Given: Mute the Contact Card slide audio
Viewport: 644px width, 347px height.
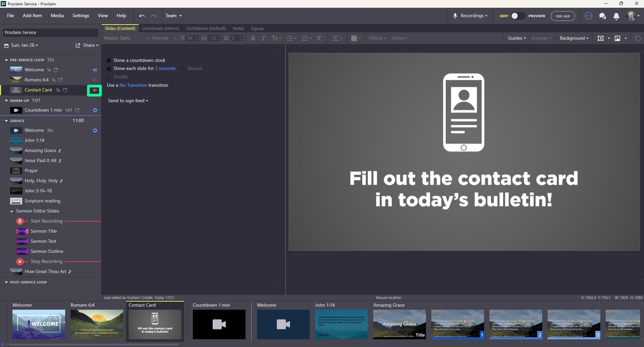Looking at the screenshot, I should click(95, 90).
